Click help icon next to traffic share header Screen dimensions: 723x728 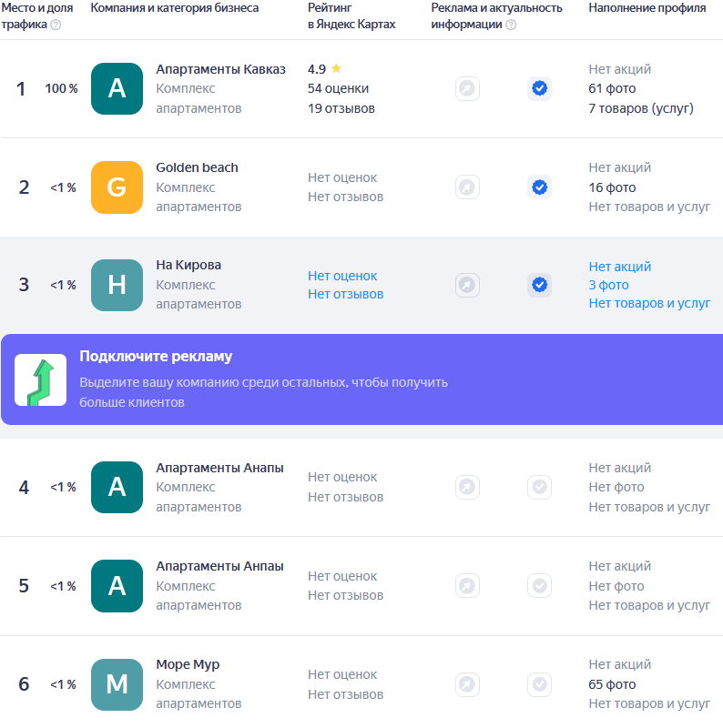[x=56, y=25]
